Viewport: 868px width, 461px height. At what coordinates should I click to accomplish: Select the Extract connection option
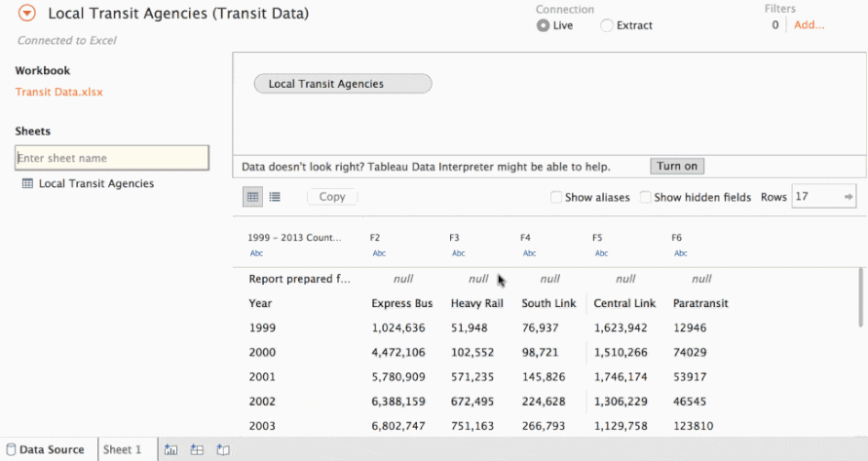click(x=607, y=26)
